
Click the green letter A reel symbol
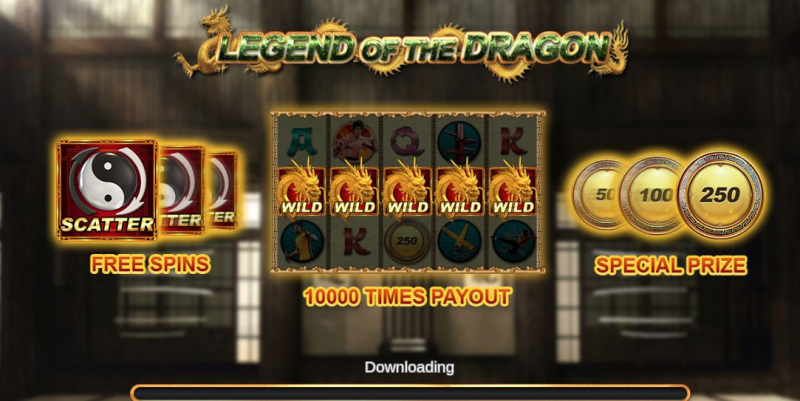tap(302, 141)
